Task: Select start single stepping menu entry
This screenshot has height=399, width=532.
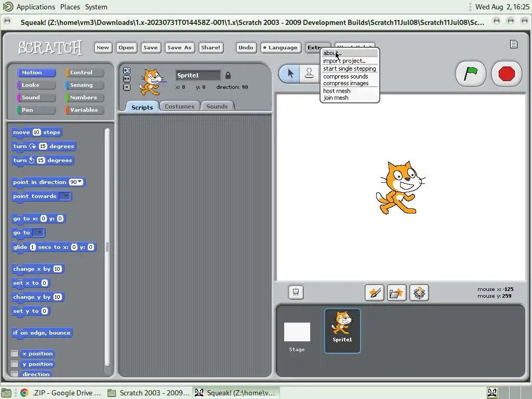Action: point(350,69)
